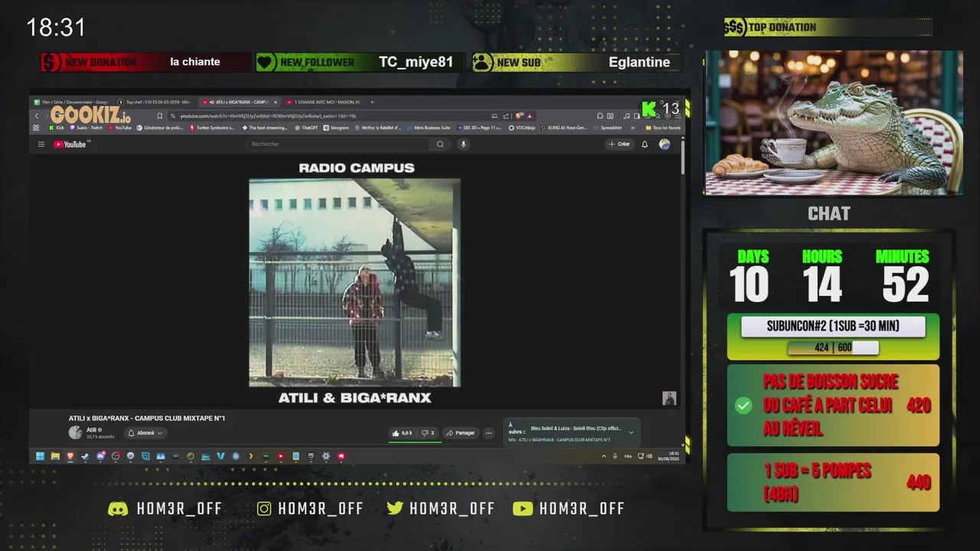Open the Epic Games taskbar icon

pos(311,456)
